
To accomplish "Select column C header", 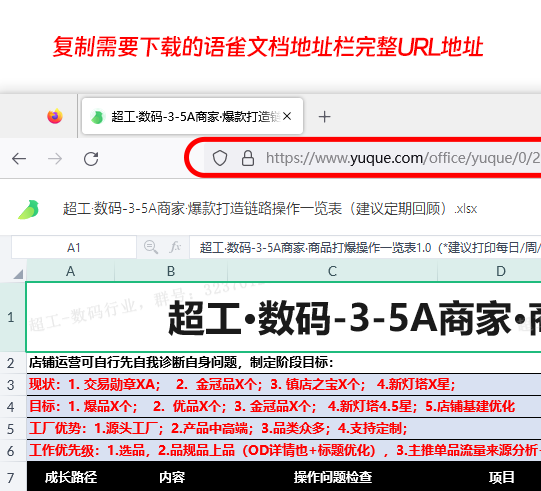I will coord(332,271).
